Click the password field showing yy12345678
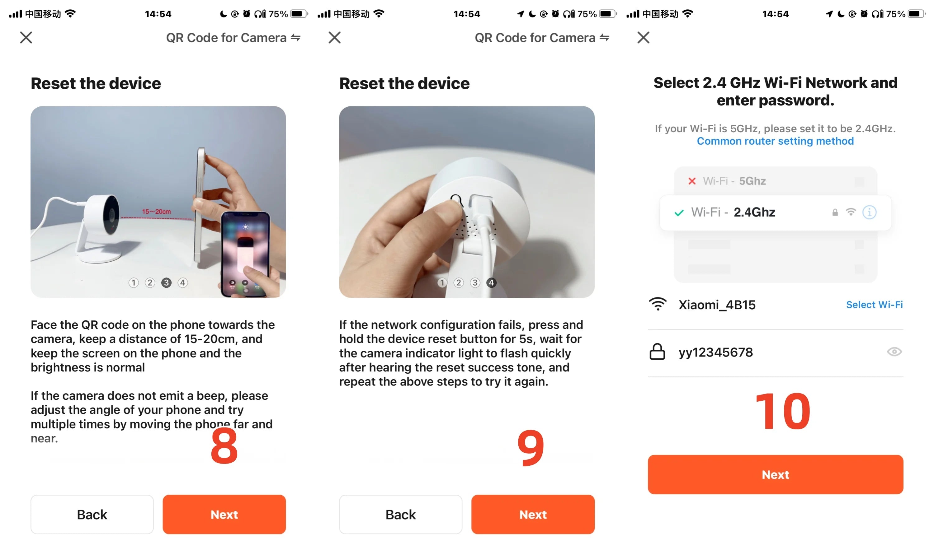The image size is (934, 560). pos(776,352)
